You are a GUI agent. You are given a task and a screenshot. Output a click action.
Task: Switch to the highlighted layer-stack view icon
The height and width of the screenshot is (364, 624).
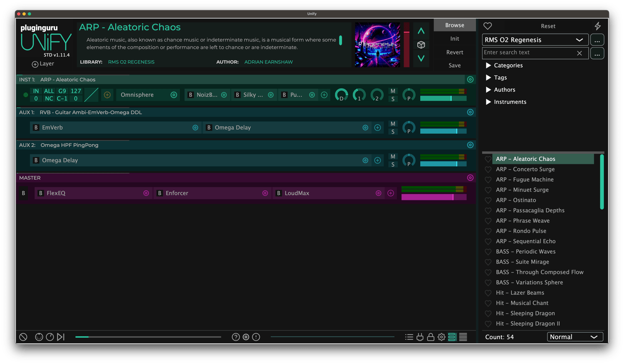pos(452,337)
